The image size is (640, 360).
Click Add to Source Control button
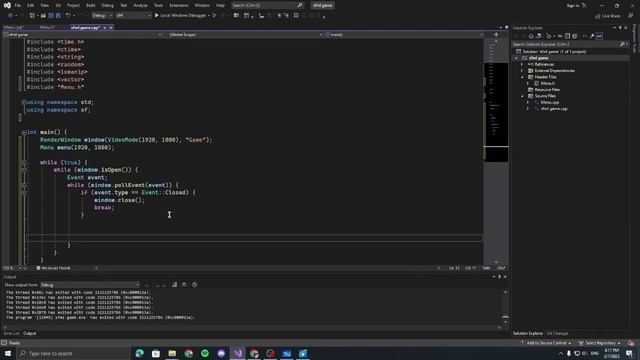pyautogui.click(x=546, y=343)
